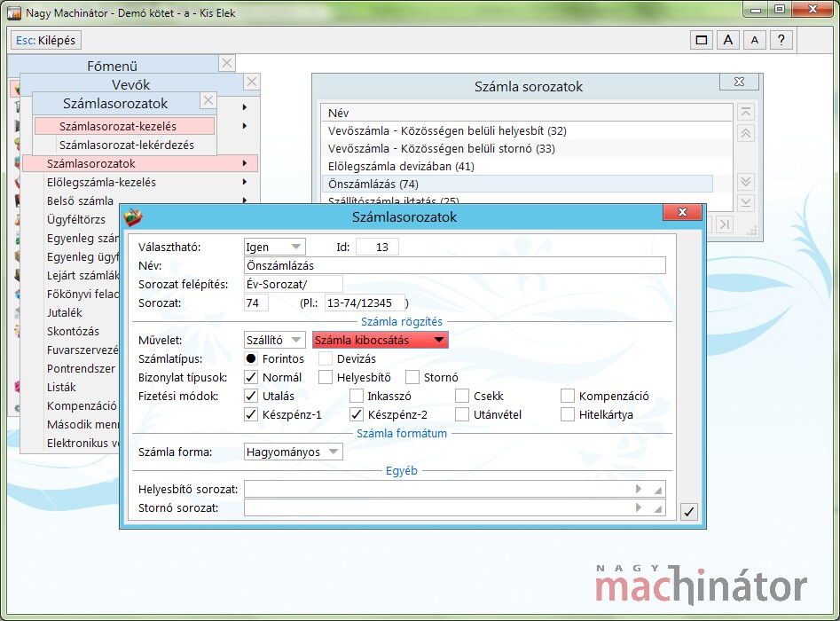Screen dimensions: 840x621
Task: Close the Főmenü panel
Action: click(227, 63)
